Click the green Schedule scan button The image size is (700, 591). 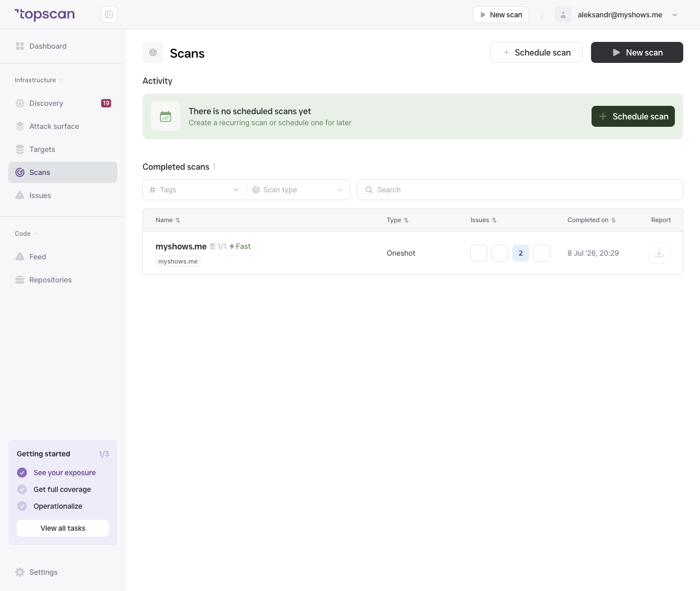coord(633,116)
